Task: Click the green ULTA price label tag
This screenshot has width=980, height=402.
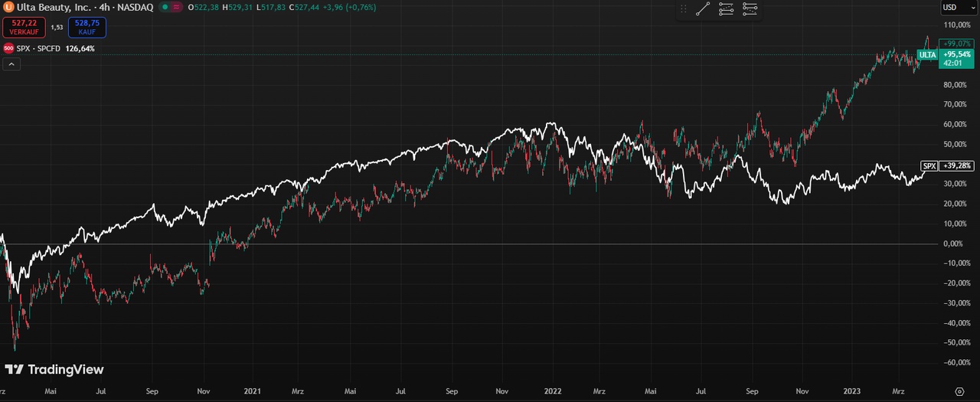Action: point(927,55)
